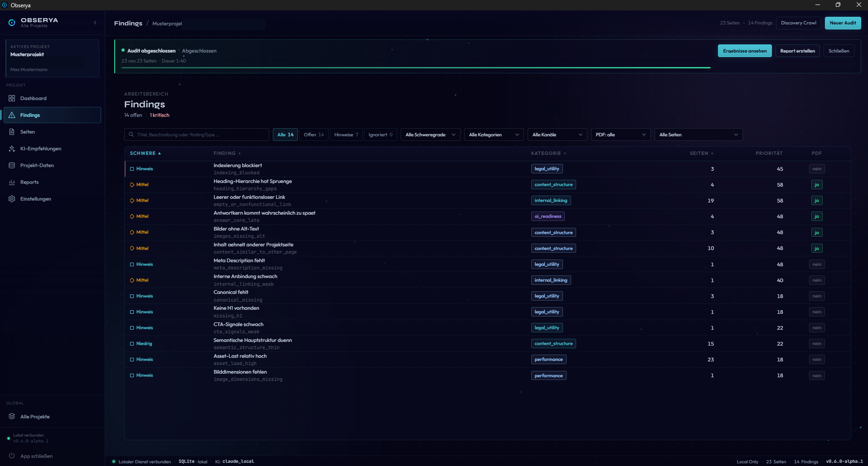Open the PDF: alle dropdown
This screenshot has width=868, height=466.
pyautogui.click(x=621, y=135)
